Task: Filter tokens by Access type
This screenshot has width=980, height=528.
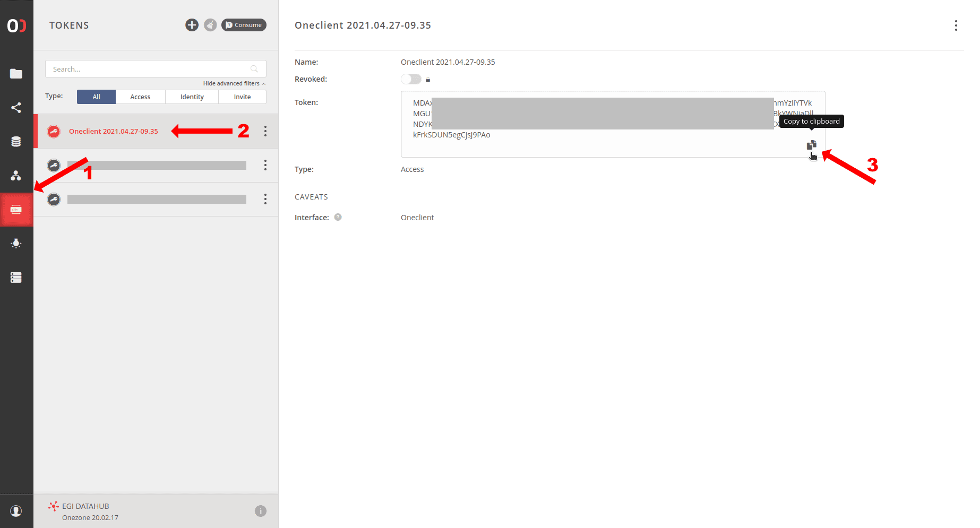Action: pyautogui.click(x=140, y=97)
